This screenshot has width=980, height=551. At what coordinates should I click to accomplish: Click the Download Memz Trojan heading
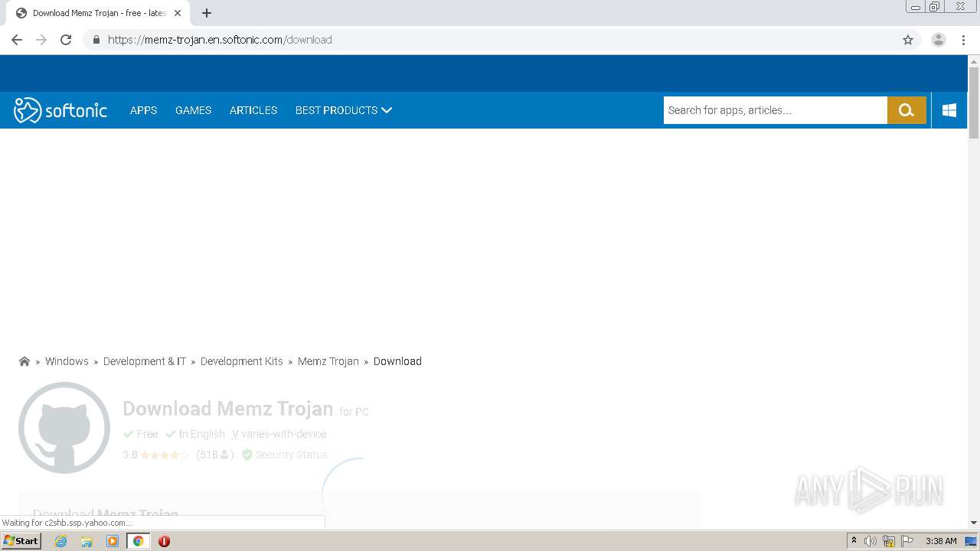point(227,409)
